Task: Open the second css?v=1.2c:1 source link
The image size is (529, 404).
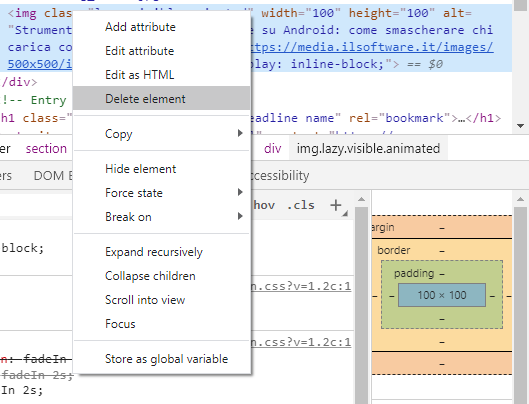Action: click(x=301, y=342)
